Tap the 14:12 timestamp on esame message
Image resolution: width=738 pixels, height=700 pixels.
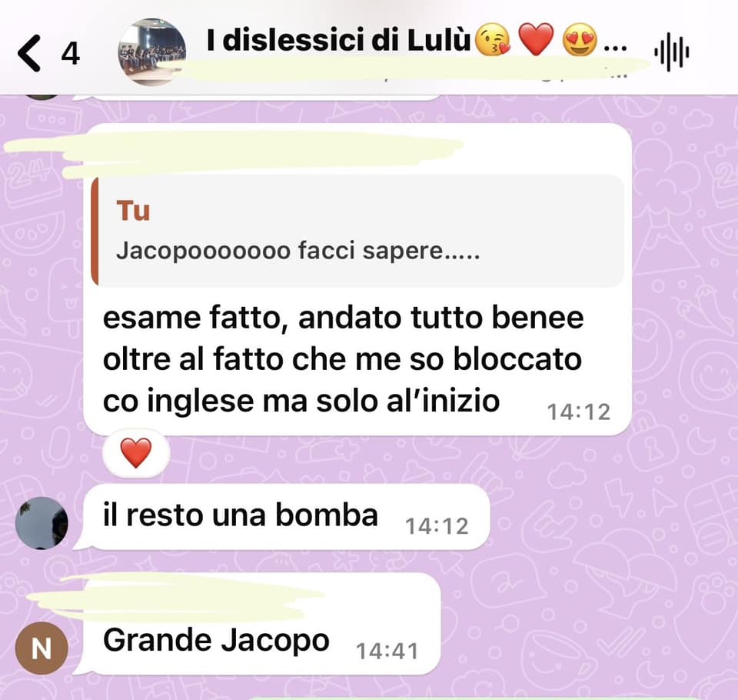pyautogui.click(x=579, y=412)
